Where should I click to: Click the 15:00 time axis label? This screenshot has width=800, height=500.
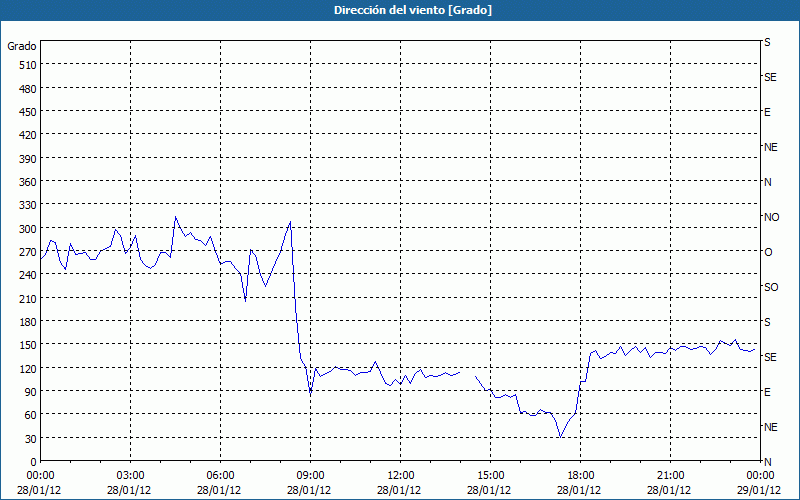coord(491,476)
